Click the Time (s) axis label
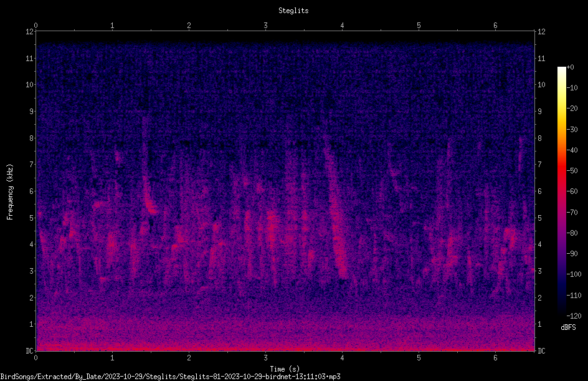Viewport: 588px width, 381px height. tap(285, 369)
